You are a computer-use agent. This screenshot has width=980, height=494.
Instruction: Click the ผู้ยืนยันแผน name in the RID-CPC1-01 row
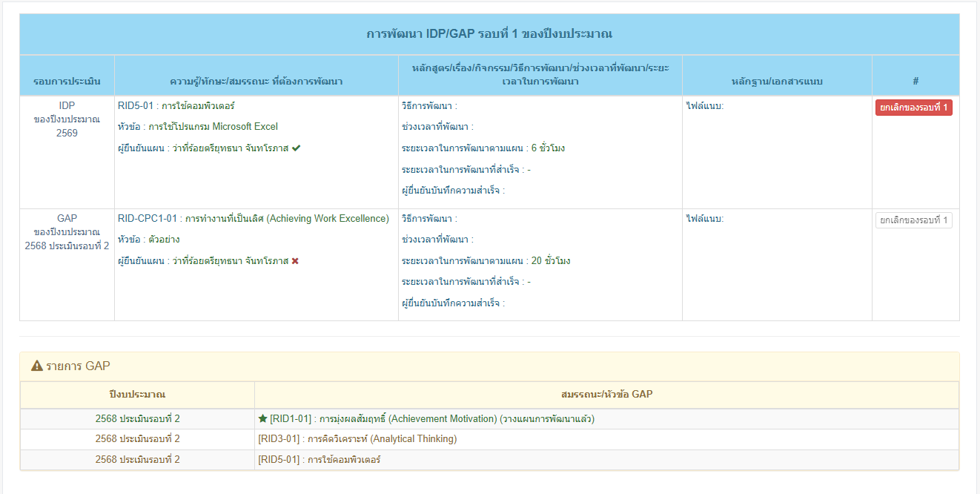tap(230, 261)
